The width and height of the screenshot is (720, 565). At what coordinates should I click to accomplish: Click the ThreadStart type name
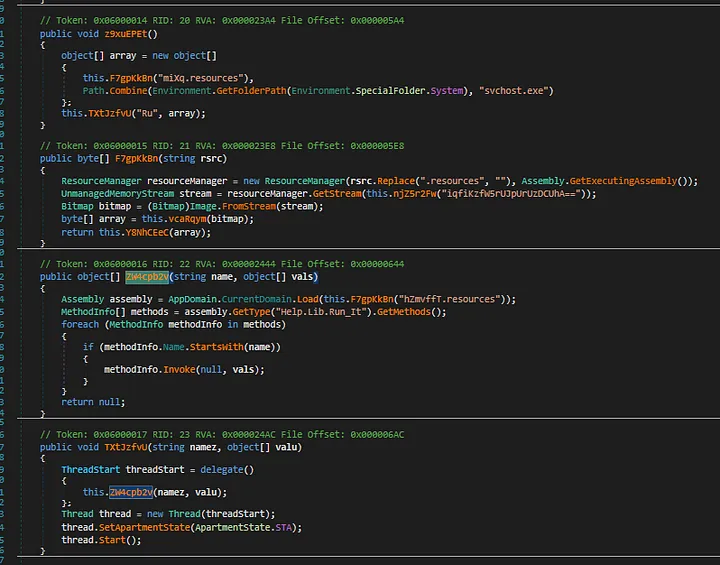[90, 470]
